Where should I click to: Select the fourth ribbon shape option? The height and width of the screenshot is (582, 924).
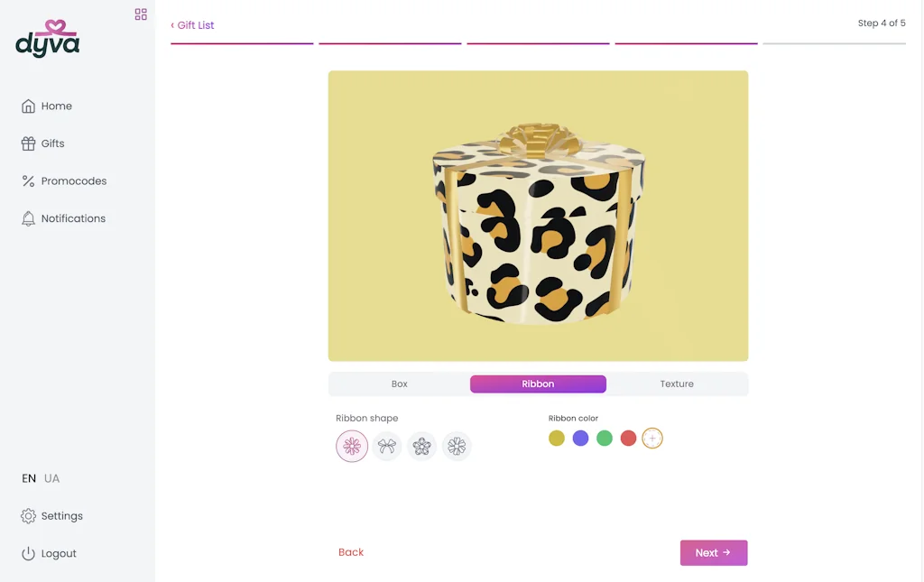[x=457, y=446]
